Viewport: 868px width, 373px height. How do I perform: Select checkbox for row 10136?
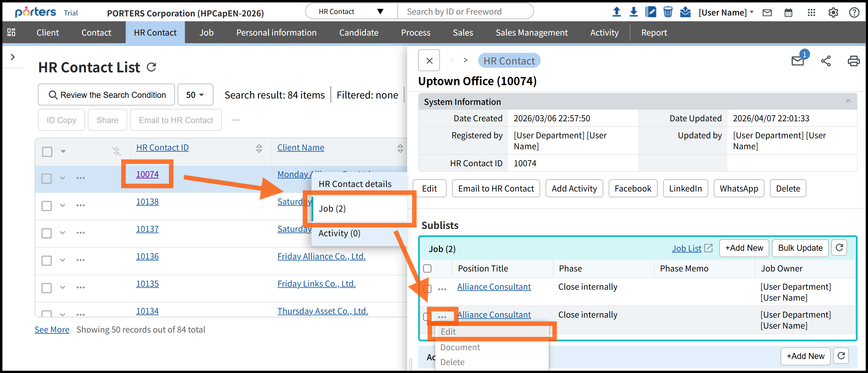pyautogui.click(x=46, y=260)
